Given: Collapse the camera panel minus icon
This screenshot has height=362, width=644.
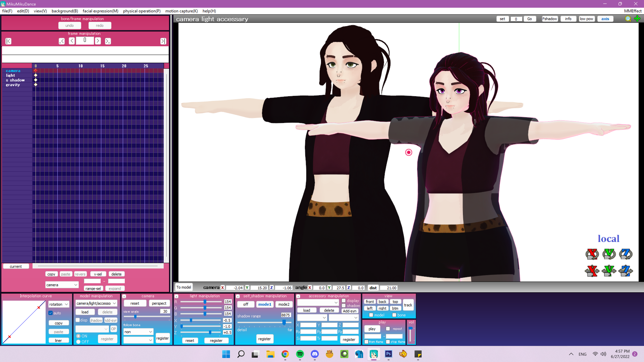Looking at the screenshot, I should pyautogui.click(x=124, y=296).
